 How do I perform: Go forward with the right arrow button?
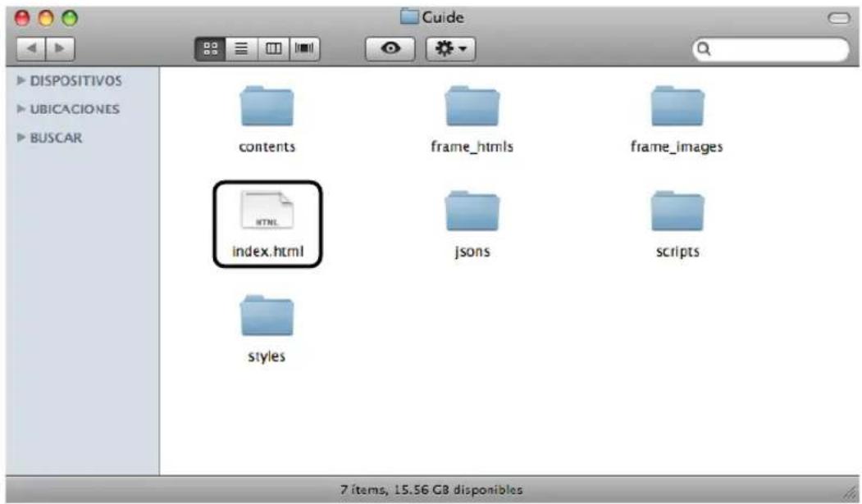click(60, 48)
